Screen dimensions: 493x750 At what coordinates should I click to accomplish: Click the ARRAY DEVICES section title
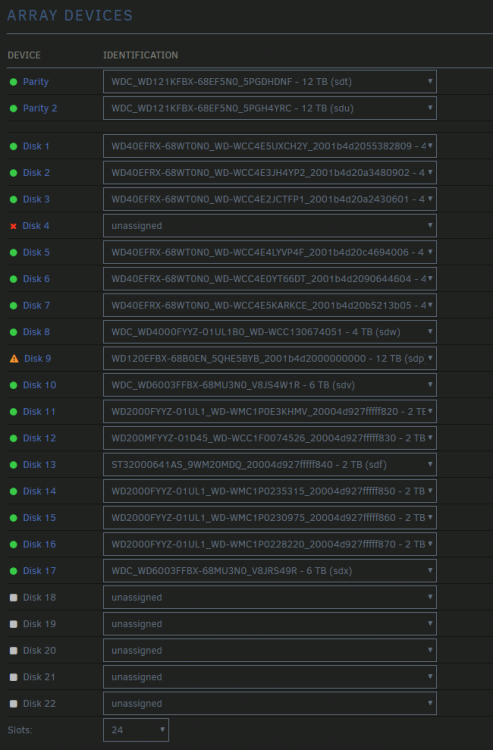coord(70,15)
